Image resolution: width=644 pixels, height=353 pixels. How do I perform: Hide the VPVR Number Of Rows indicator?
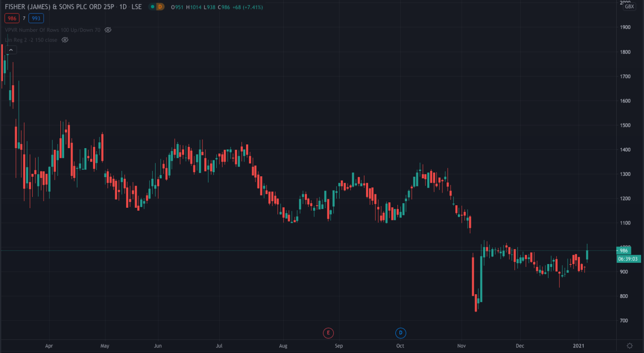(x=108, y=30)
